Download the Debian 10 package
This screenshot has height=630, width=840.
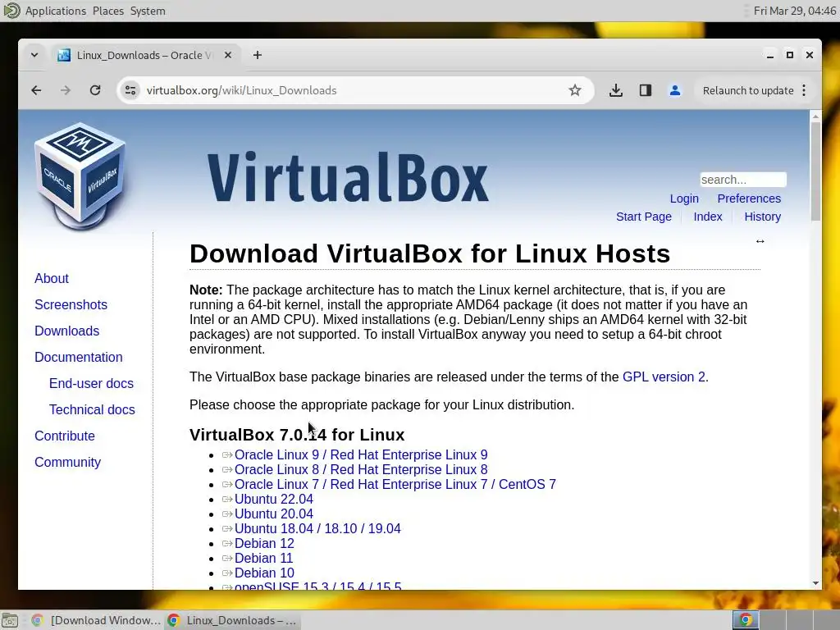[x=264, y=573]
